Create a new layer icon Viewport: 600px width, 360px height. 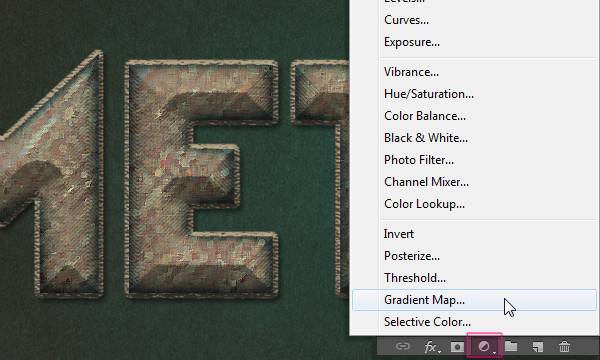point(538,347)
